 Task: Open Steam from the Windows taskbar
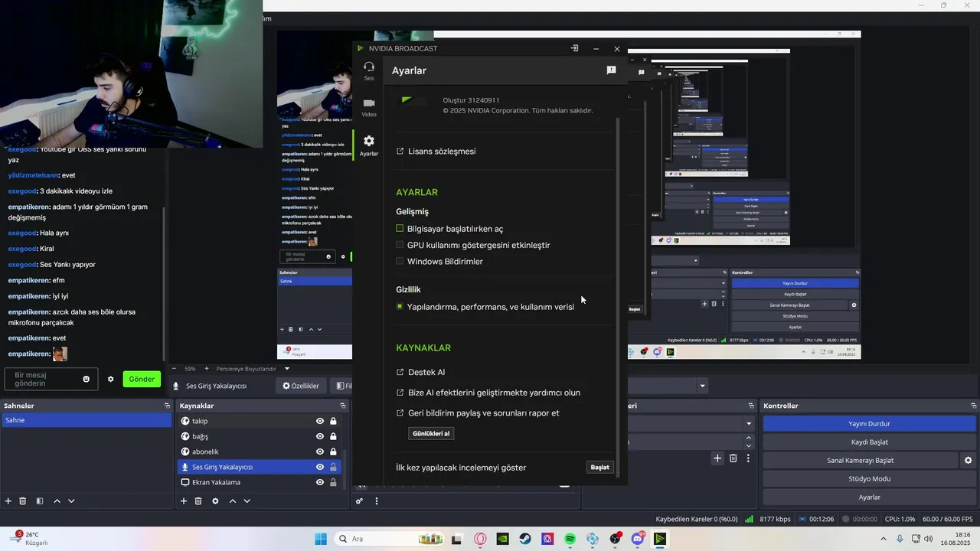click(525, 539)
